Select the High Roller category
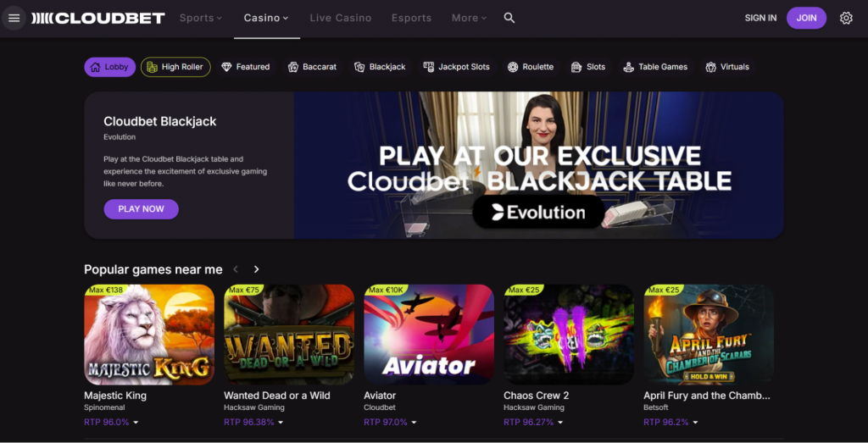This screenshot has width=868, height=443. tap(175, 67)
